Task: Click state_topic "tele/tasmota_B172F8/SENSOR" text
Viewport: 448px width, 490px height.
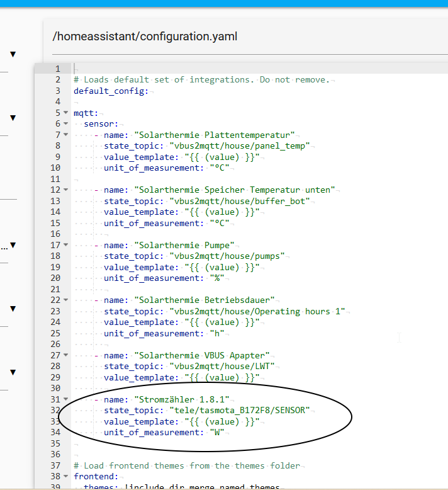Action: tap(206, 410)
